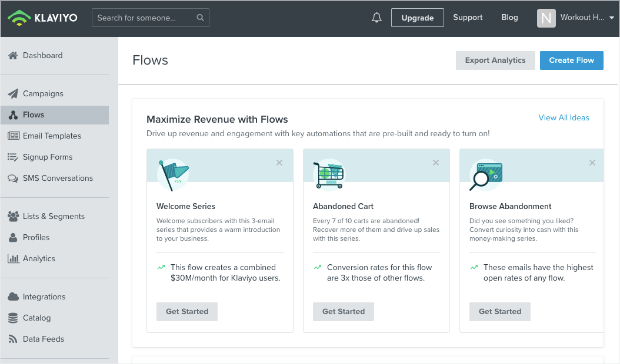
Task: Click the Upgrade button
Action: click(417, 18)
